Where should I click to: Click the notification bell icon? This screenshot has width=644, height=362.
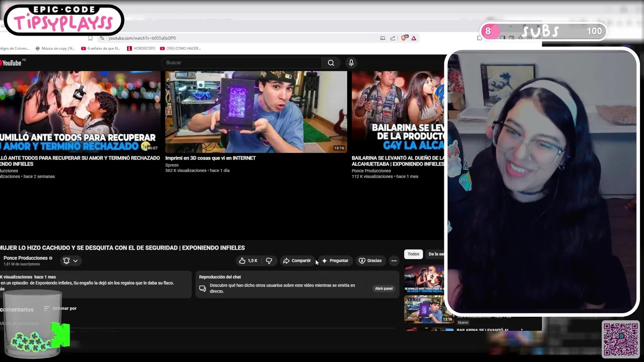(66, 260)
